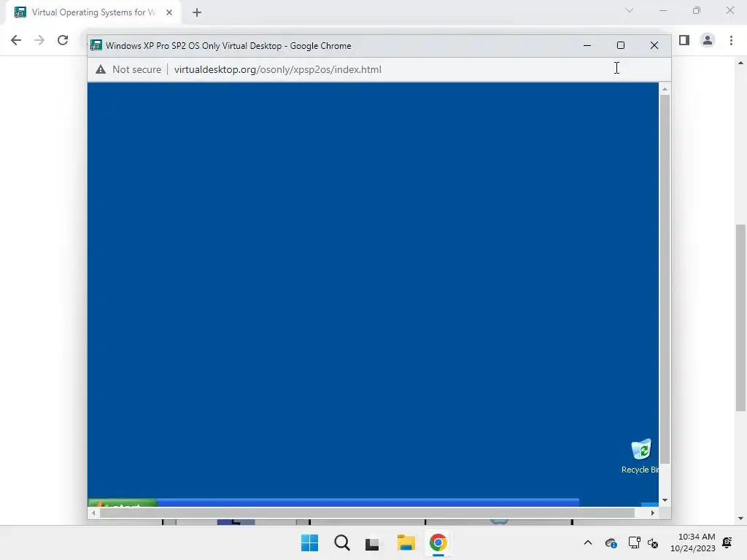This screenshot has height=560, width=747.
Task: Open the Recycle Bin on XP desktop
Action: pyautogui.click(x=640, y=456)
